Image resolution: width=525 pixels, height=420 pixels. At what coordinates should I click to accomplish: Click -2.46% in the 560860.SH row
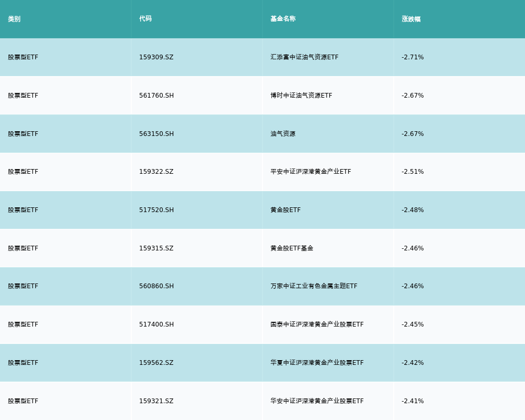pyautogui.click(x=413, y=286)
